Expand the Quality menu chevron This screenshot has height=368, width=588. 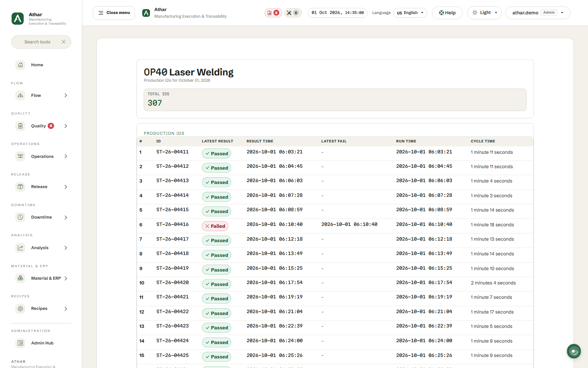coord(66,126)
